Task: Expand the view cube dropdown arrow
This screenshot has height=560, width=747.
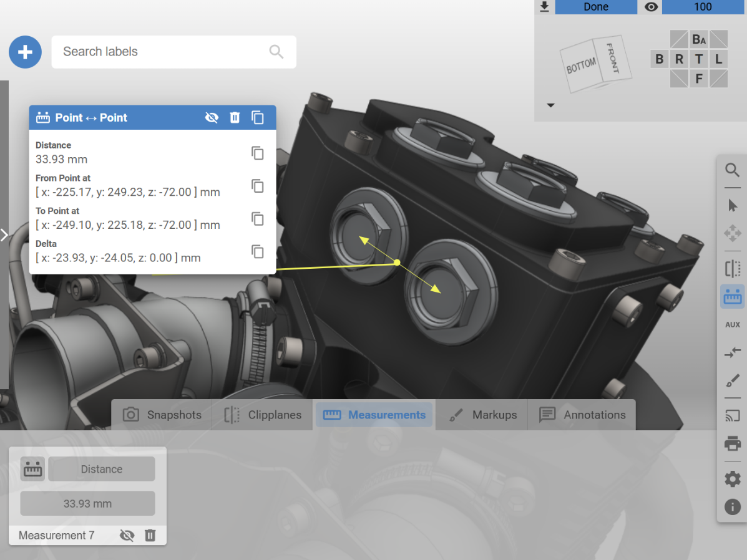Action: pos(550,105)
